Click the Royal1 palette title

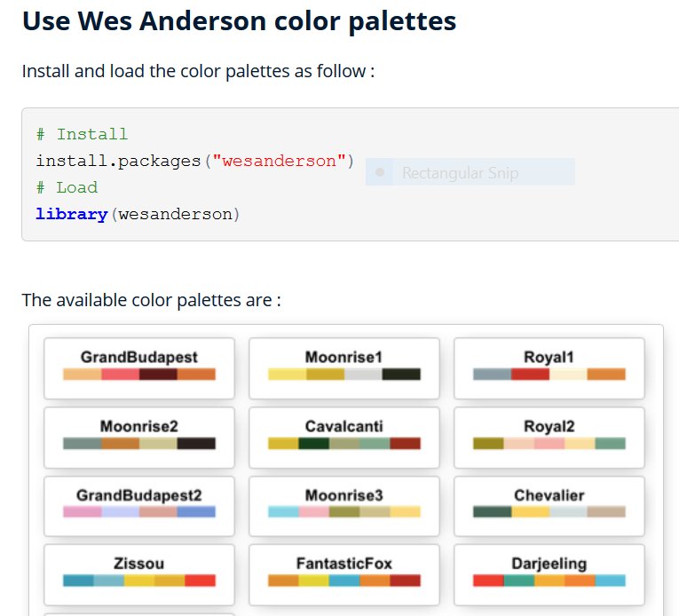pos(549,358)
